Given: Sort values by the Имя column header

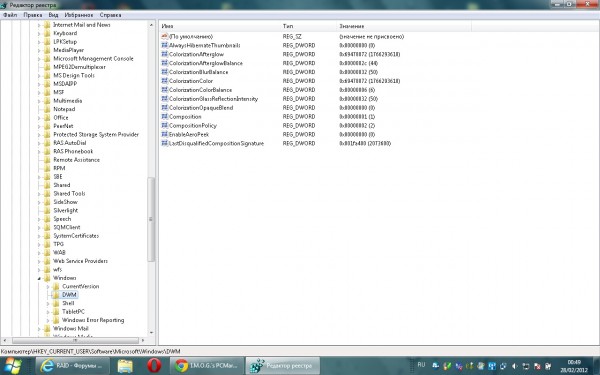Looking at the screenshot, I should point(220,26).
